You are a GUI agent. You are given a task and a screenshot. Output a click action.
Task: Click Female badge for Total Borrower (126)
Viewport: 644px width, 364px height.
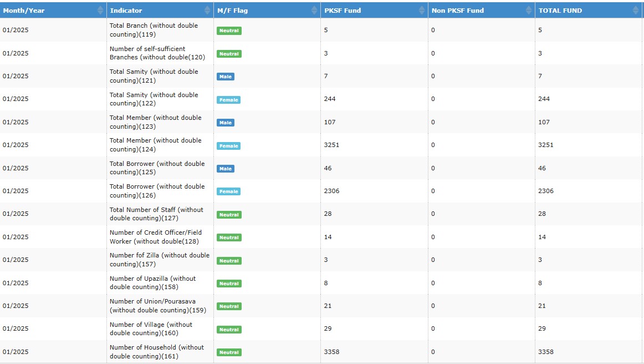(x=229, y=191)
